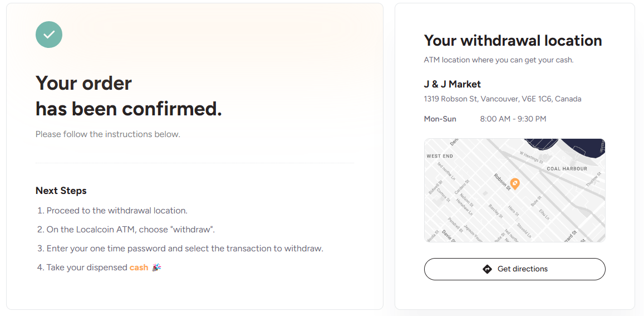Image resolution: width=644 pixels, height=316 pixels.
Task: Click the Coal Harbour label on map
Action: (x=567, y=169)
